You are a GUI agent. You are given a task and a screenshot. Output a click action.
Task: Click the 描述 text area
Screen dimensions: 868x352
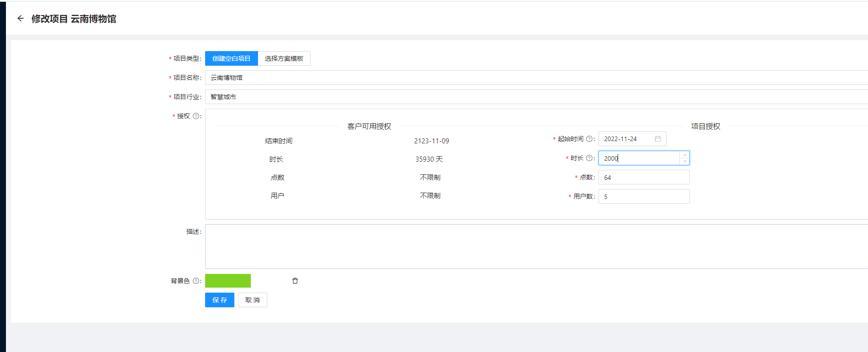[536, 247]
